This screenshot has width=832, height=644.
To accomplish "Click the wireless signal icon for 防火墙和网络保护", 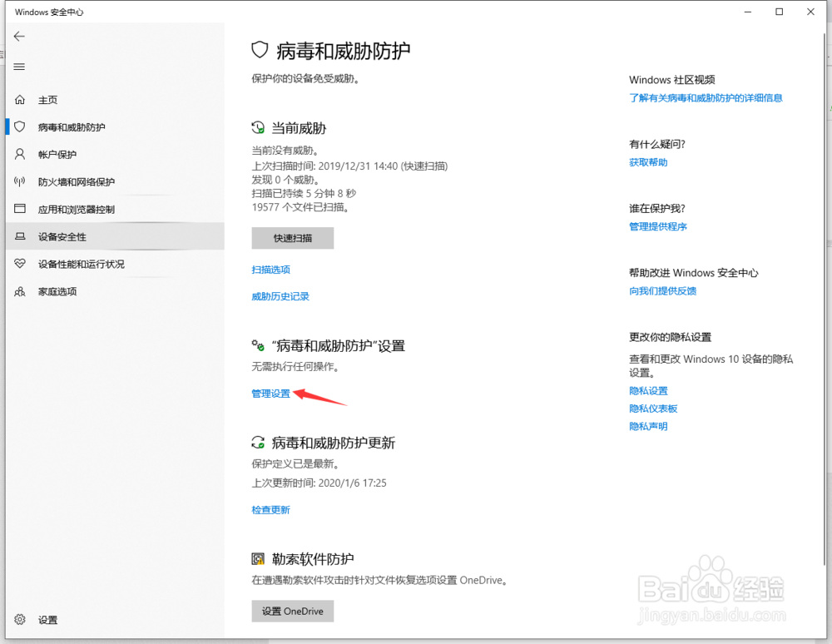I will click(20, 182).
